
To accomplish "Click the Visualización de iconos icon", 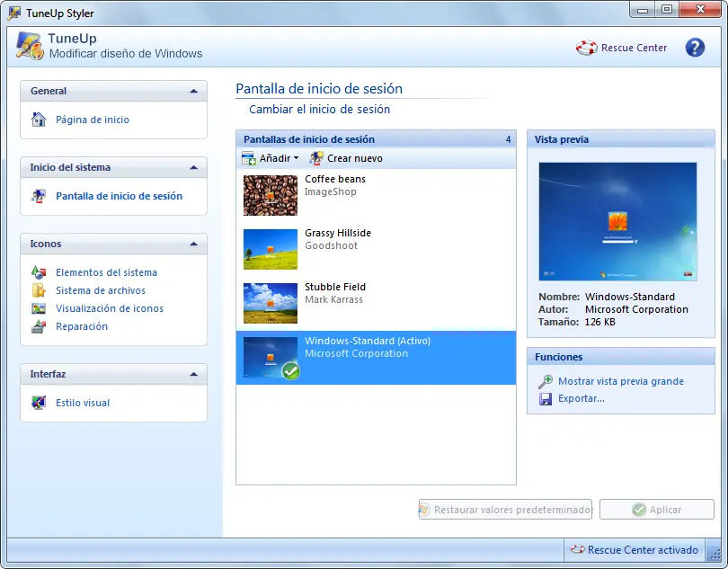I will [39, 308].
